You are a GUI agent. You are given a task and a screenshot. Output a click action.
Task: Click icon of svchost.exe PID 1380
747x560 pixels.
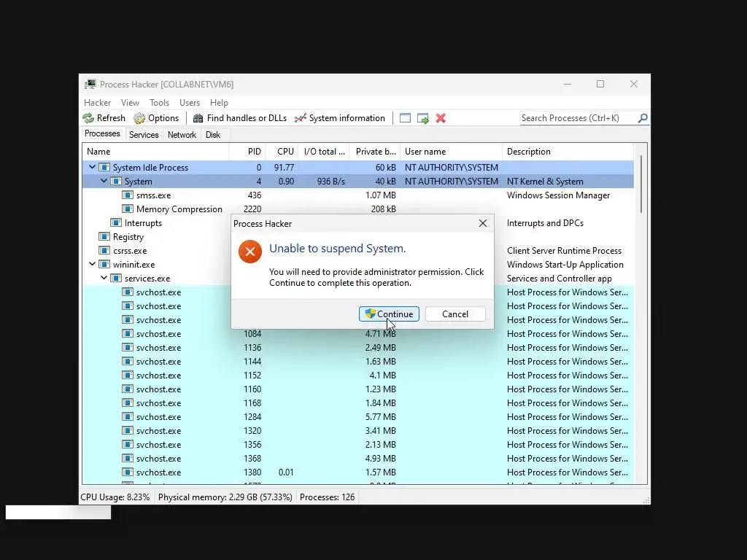pyautogui.click(x=127, y=472)
